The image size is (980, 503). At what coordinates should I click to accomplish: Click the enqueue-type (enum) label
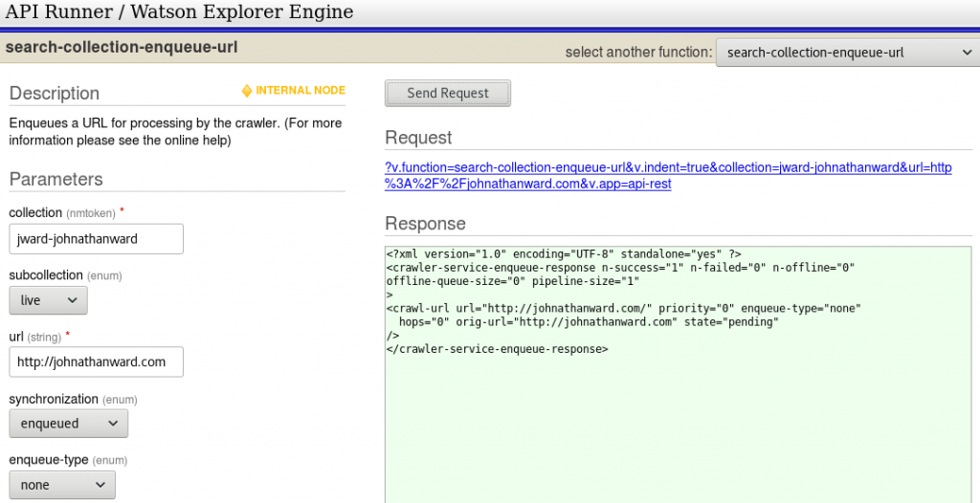point(68,461)
